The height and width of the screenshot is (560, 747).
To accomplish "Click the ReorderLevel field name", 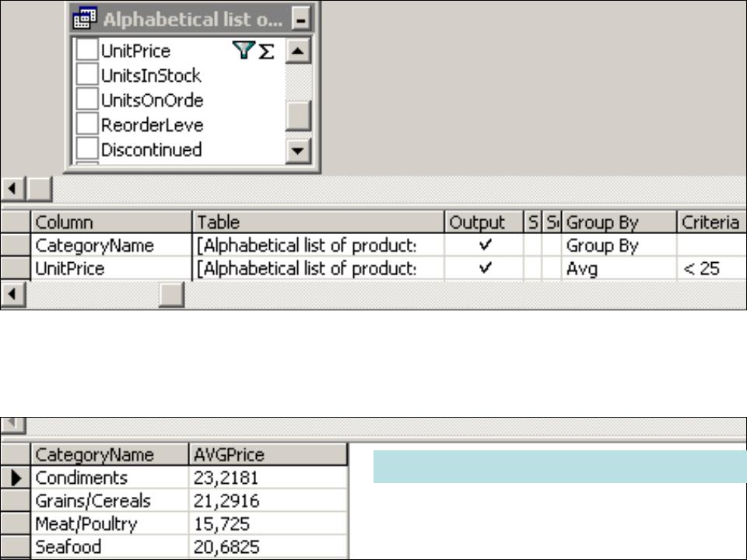I will click(x=152, y=124).
